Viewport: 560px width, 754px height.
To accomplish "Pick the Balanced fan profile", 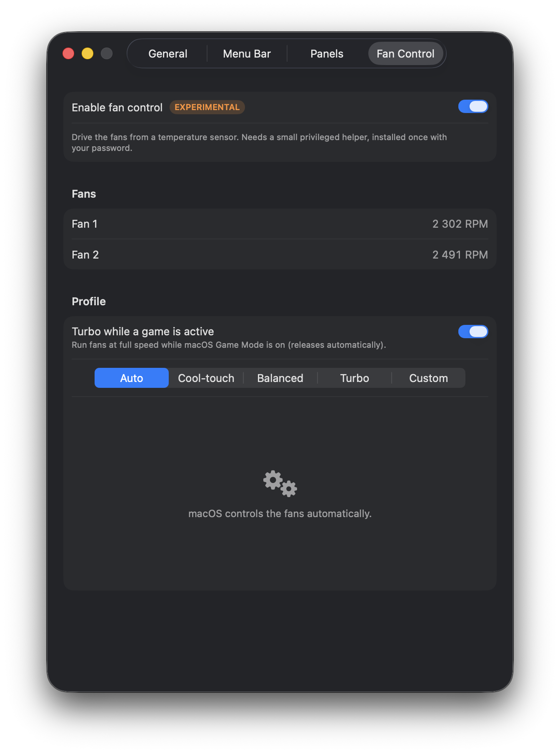I will click(x=280, y=378).
